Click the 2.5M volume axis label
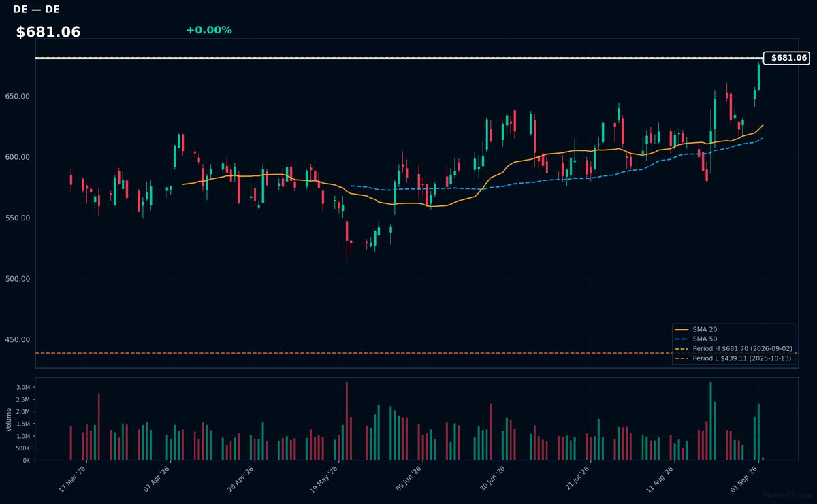This screenshot has height=504, width=817. click(22, 400)
